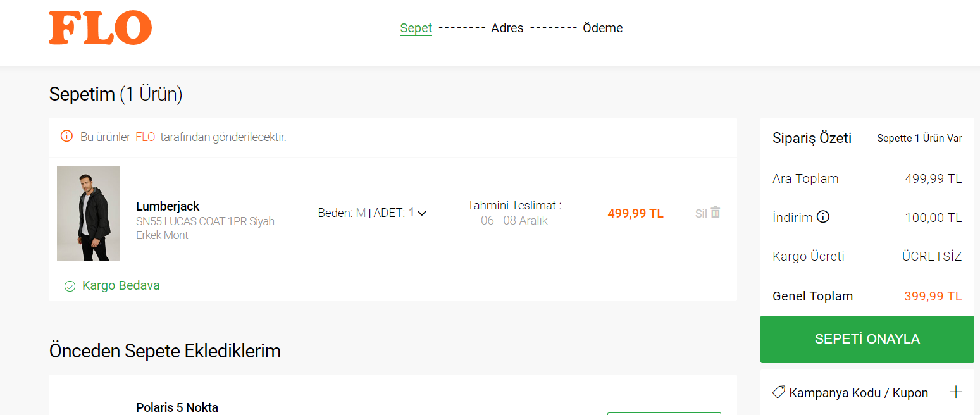The height and width of the screenshot is (415, 980).
Task: Open the Lumberjack product title
Action: click(x=168, y=206)
